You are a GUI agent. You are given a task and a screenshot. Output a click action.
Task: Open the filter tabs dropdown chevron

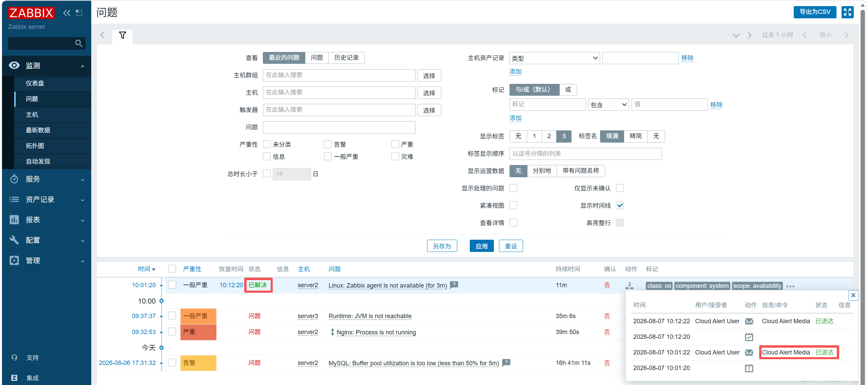(736, 35)
